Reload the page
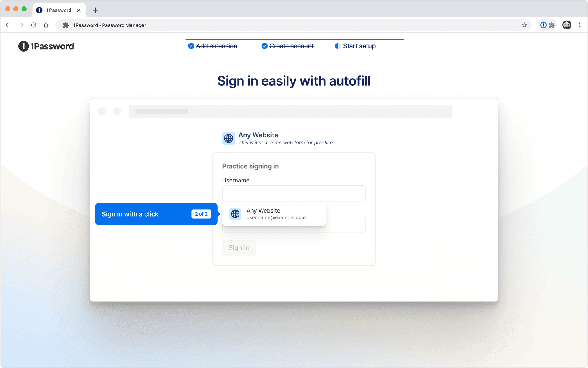588x368 pixels. (x=33, y=25)
